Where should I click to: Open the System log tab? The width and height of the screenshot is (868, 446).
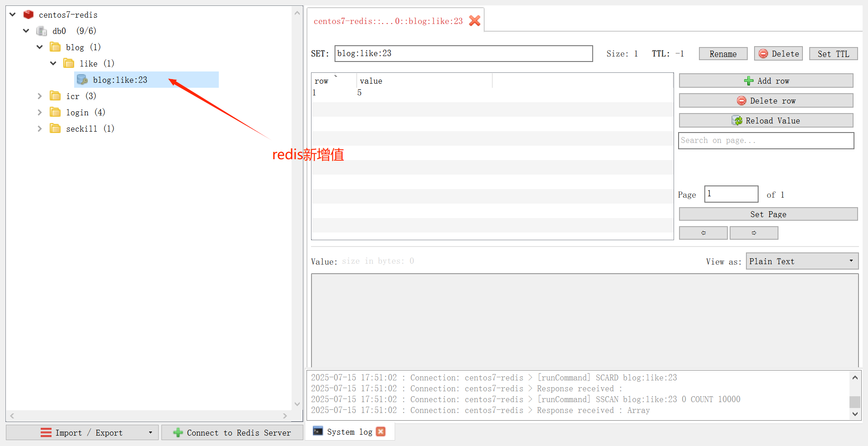[x=349, y=432]
